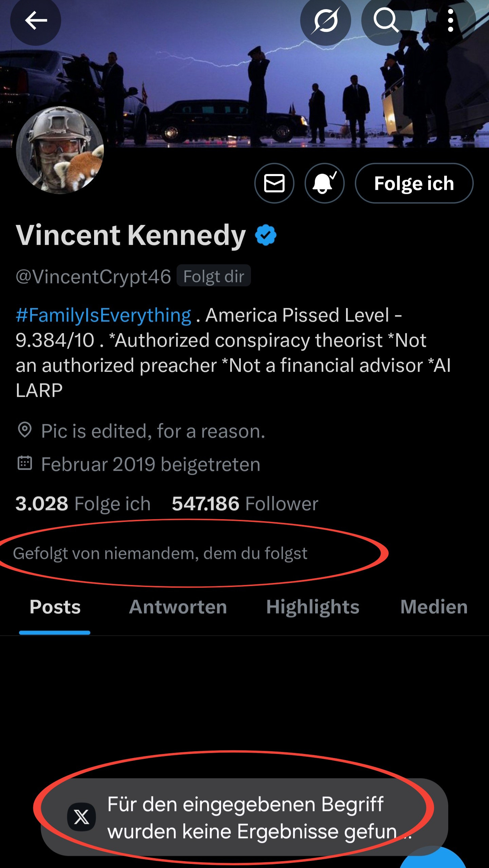The height and width of the screenshot is (868, 489).
Task: Switch to the Posts tab
Action: [55, 607]
